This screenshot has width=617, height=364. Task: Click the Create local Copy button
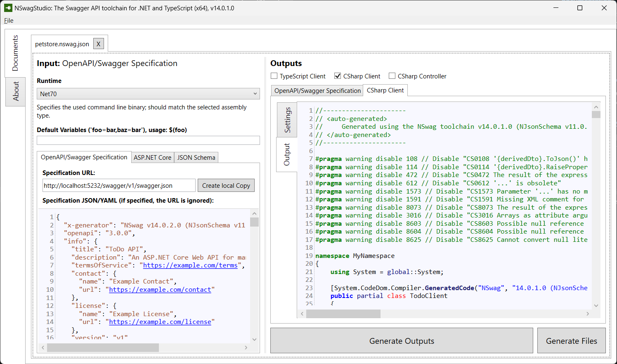point(226,185)
